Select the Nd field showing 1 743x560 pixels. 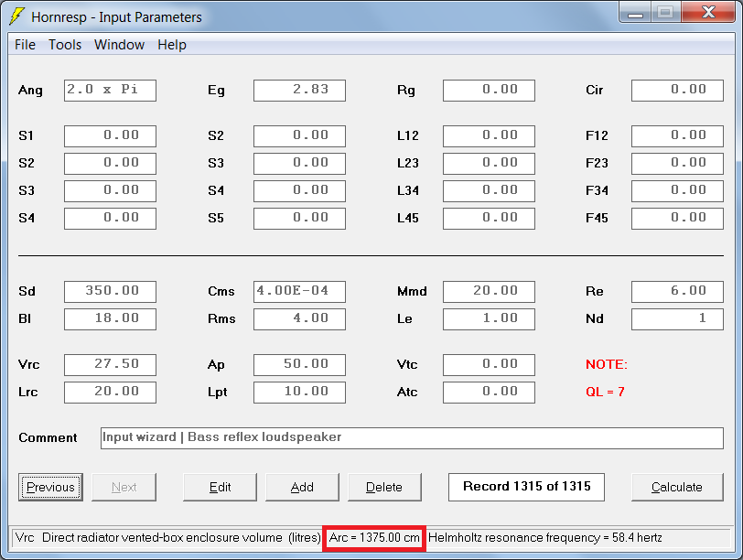(x=678, y=319)
